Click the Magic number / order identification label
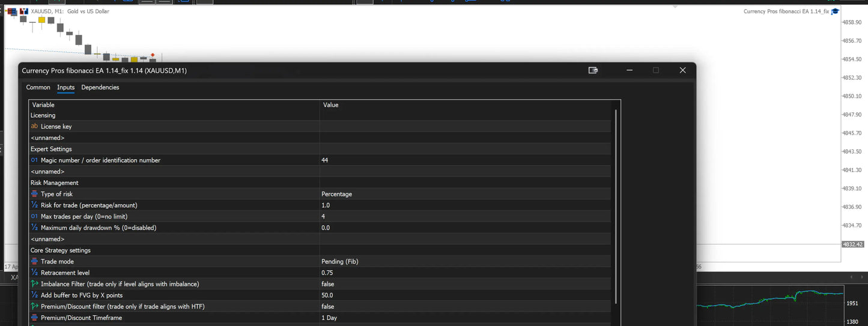 point(100,160)
